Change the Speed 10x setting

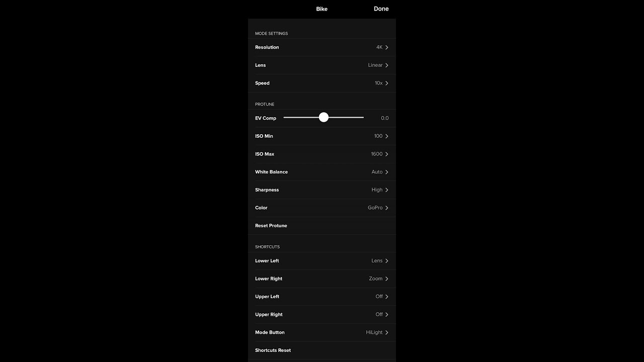tap(322, 83)
